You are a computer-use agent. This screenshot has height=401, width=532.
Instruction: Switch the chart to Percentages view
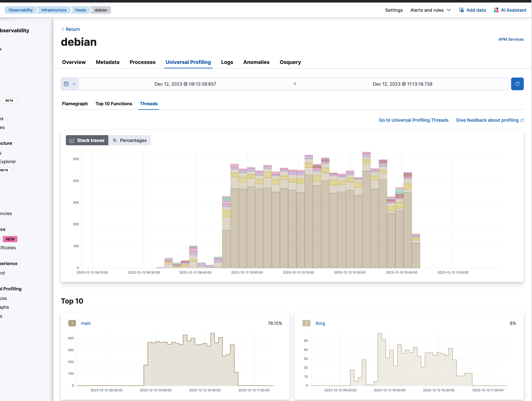(x=130, y=140)
